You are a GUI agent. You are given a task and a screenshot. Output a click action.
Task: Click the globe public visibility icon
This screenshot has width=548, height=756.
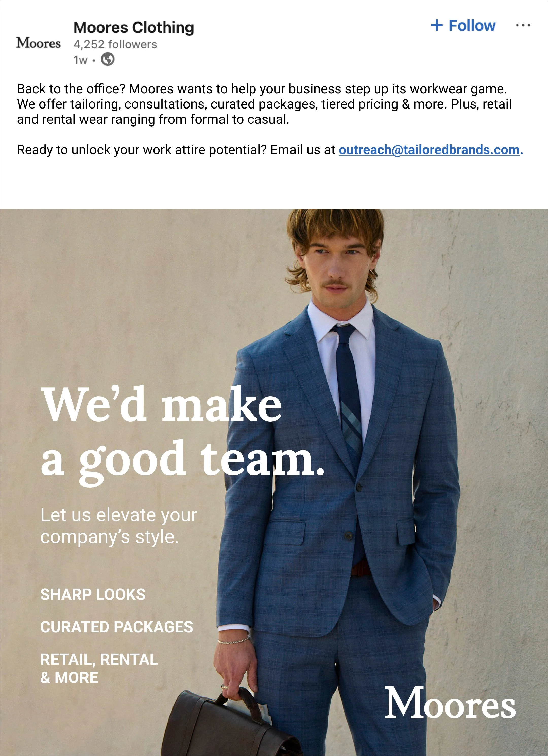pyautogui.click(x=108, y=59)
